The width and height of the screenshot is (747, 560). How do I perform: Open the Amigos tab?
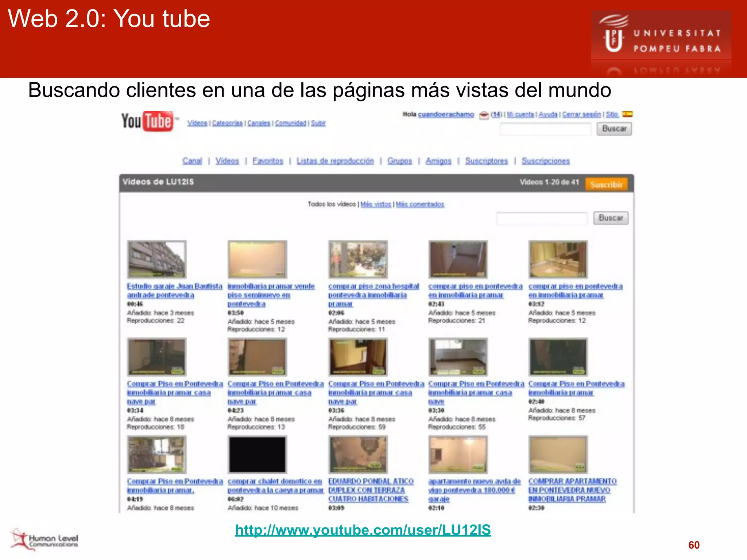click(x=438, y=161)
